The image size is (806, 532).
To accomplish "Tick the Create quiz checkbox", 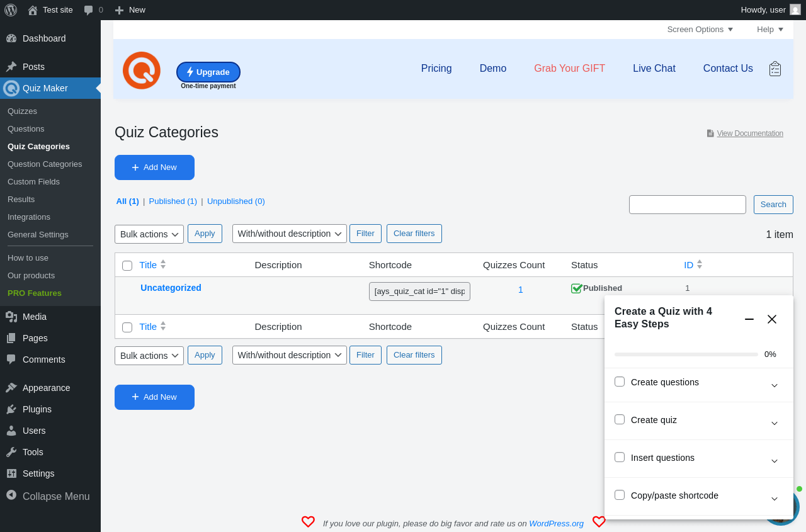I will pos(620,419).
